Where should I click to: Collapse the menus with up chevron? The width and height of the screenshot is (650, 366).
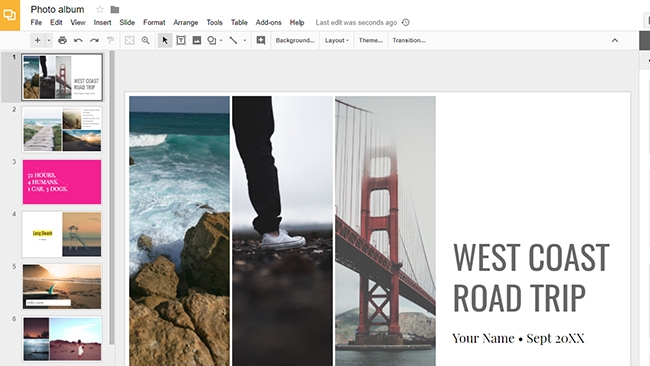click(x=615, y=40)
